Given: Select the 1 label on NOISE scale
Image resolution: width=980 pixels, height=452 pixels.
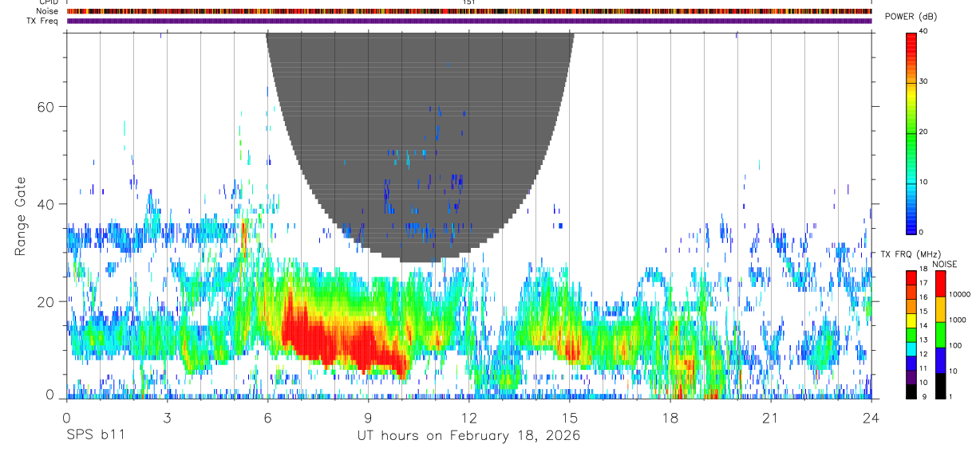Looking at the screenshot, I should [950, 396].
